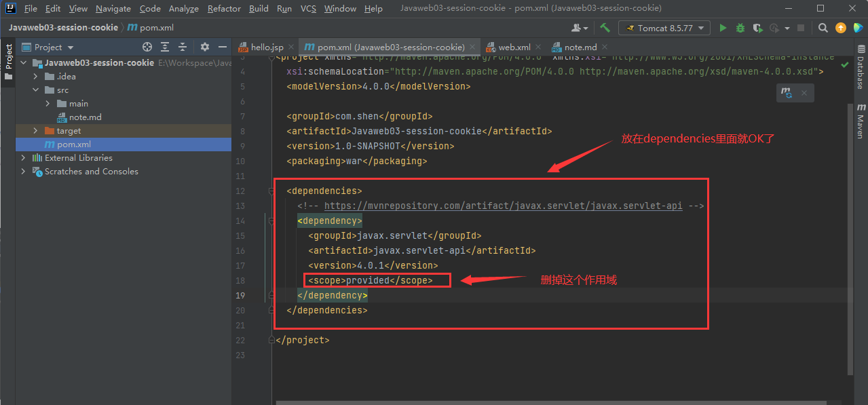Viewport: 868px width, 405px height.
Task: Click the closing project tag line
Action: click(x=302, y=340)
